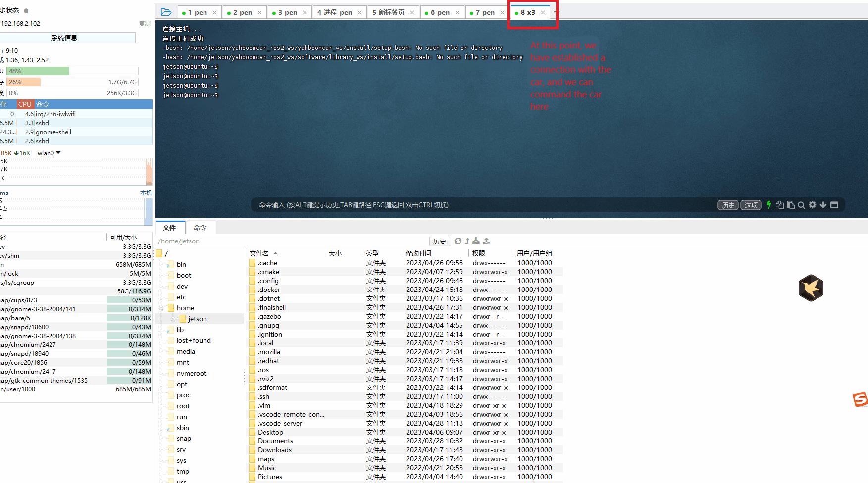Click the 选项 button in terminal bar
This screenshot has width=868, height=483.
point(751,205)
